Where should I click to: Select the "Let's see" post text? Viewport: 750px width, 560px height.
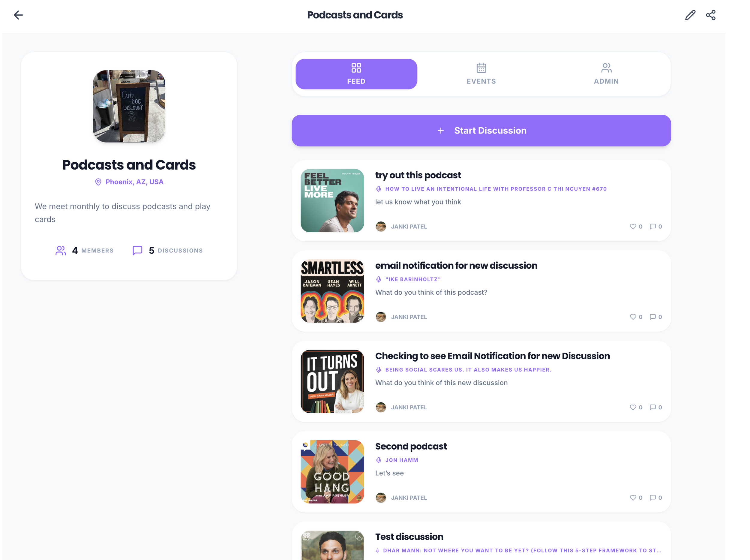389,473
